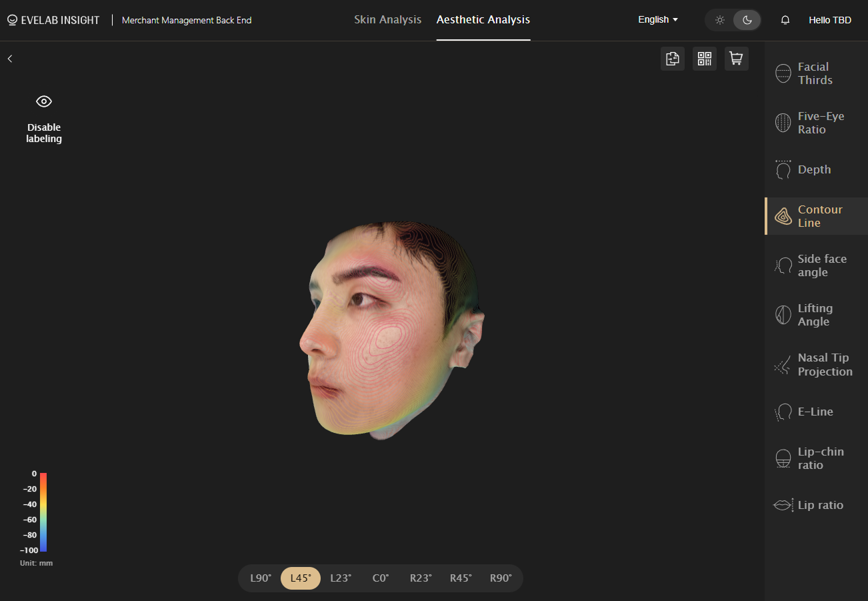Open the notification bell
Image resolution: width=868 pixels, height=601 pixels.
click(x=785, y=20)
